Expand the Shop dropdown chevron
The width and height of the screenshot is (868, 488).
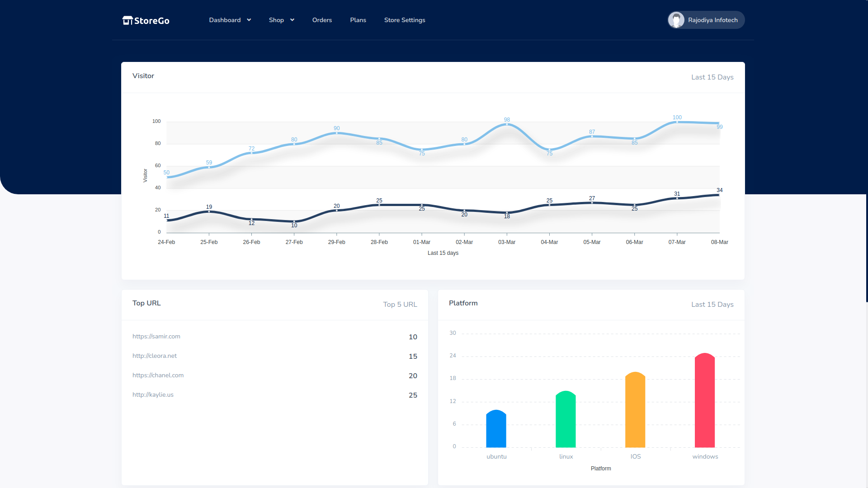tap(292, 20)
